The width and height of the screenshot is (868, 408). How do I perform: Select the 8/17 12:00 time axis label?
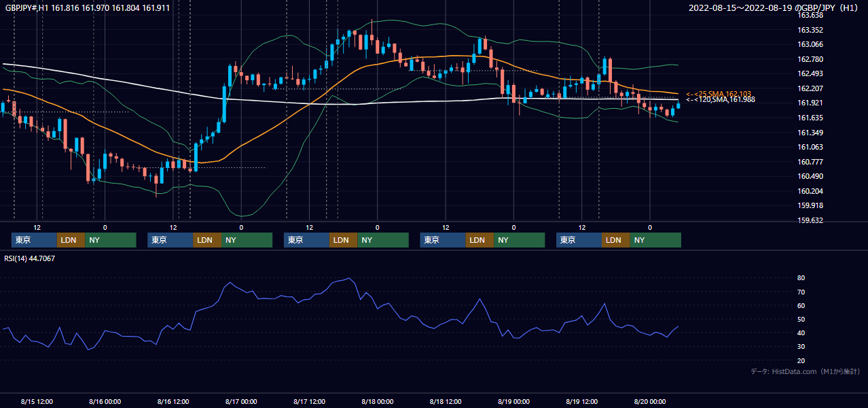point(309,401)
